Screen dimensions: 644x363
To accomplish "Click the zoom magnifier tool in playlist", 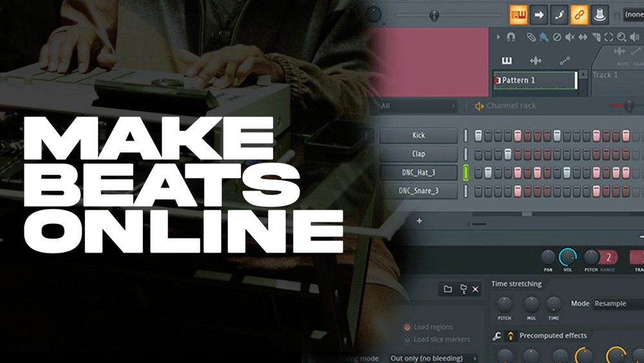I will click(621, 37).
